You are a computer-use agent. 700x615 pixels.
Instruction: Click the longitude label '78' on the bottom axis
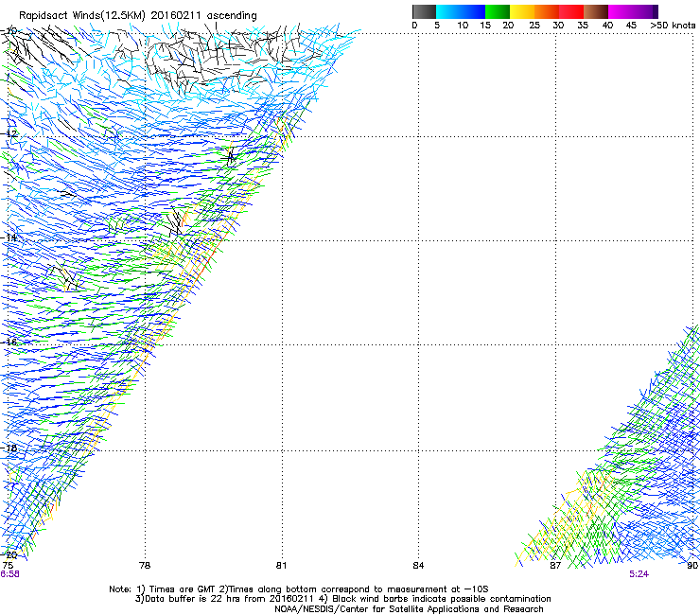tap(145, 566)
